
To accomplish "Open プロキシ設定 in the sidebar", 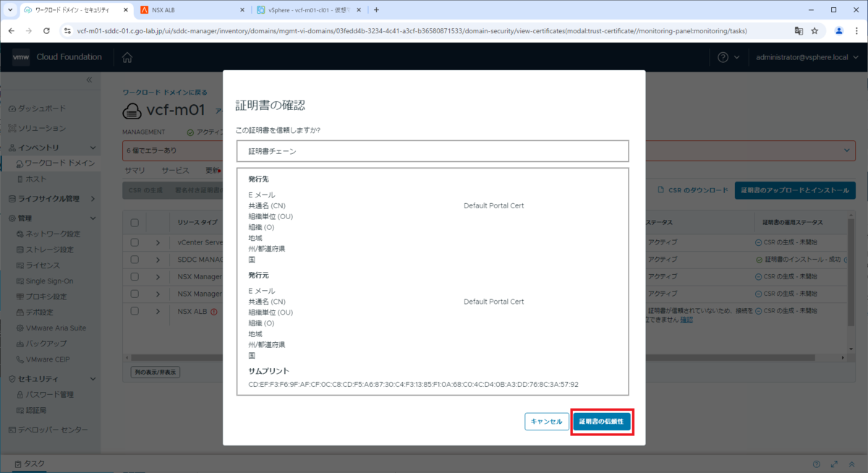I will pyautogui.click(x=41, y=297).
